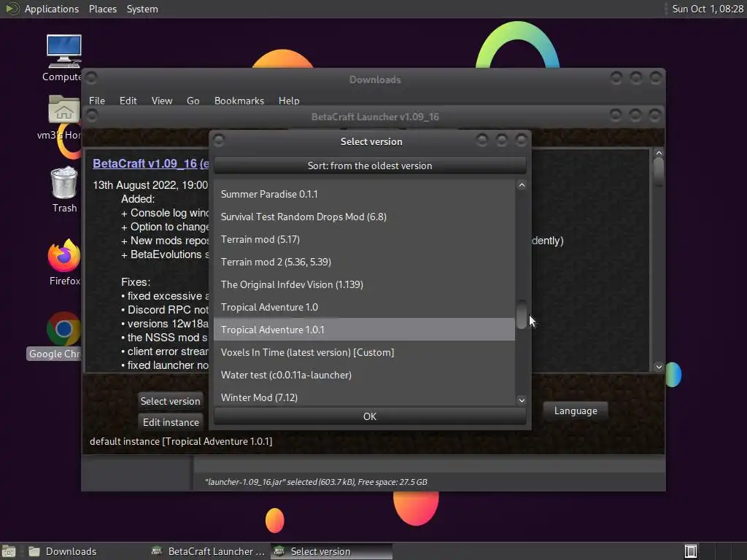Click the show desktop icon in bottom panel

point(9,551)
